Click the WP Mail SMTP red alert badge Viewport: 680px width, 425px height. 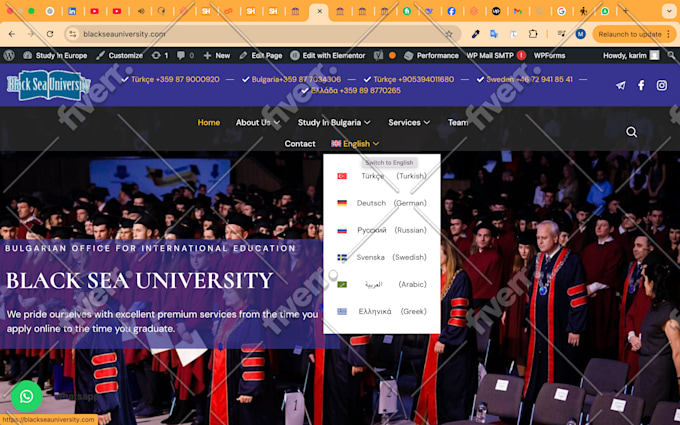click(x=521, y=55)
